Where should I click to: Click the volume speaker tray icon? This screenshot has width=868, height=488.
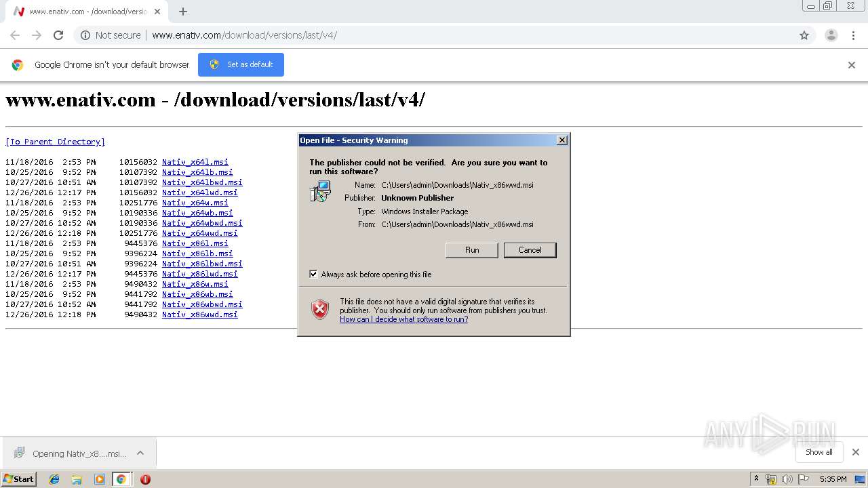point(787,479)
